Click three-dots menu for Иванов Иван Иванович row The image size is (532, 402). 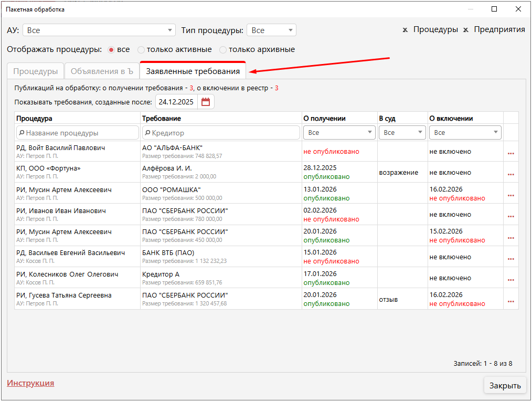pyautogui.click(x=510, y=216)
